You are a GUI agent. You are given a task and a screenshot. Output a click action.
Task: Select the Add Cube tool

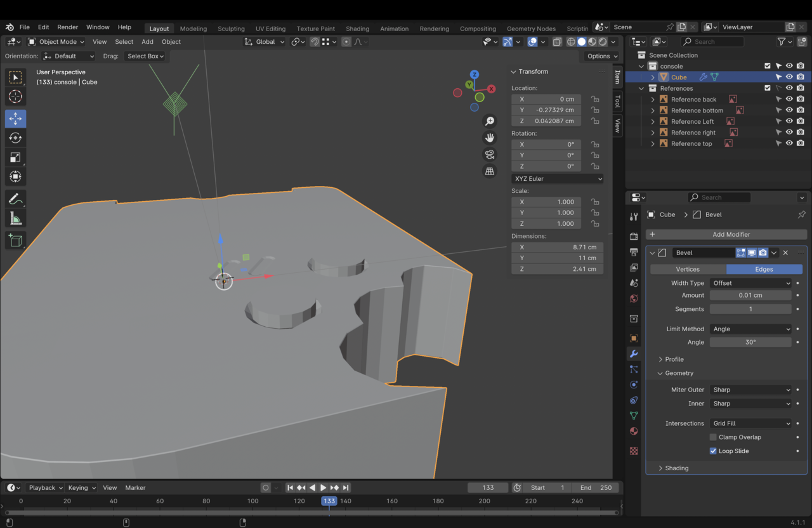coord(16,241)
